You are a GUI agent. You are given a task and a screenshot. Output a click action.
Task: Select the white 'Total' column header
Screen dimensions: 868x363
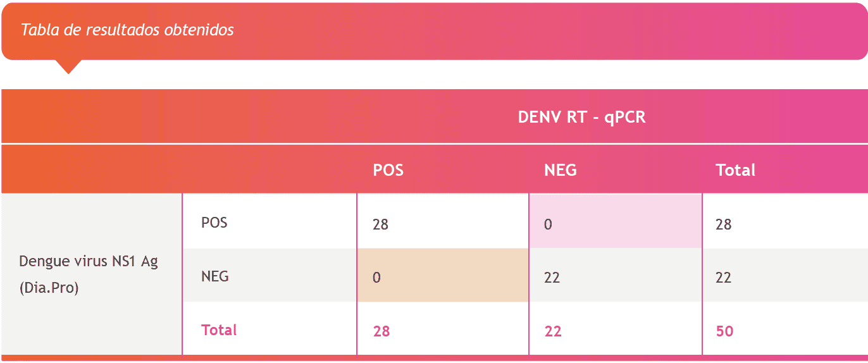[x=735, y=170]
